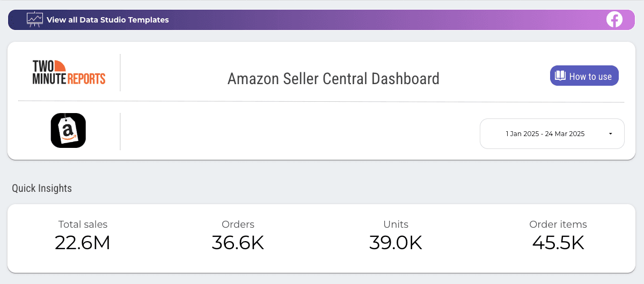The height and width of the screenshot is (284, 644).
Task: Click the Facebook icon in the banner
Action: pyautogui.click(x=614, y=20)
